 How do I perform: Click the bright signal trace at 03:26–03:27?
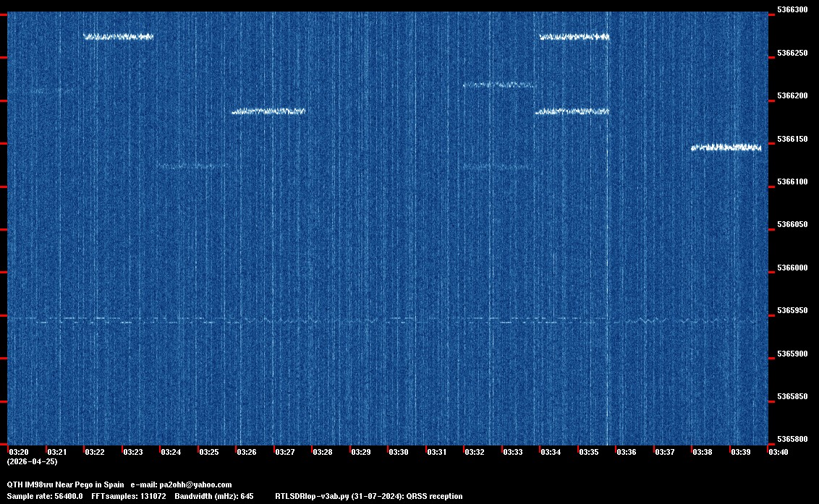[268, 111]
